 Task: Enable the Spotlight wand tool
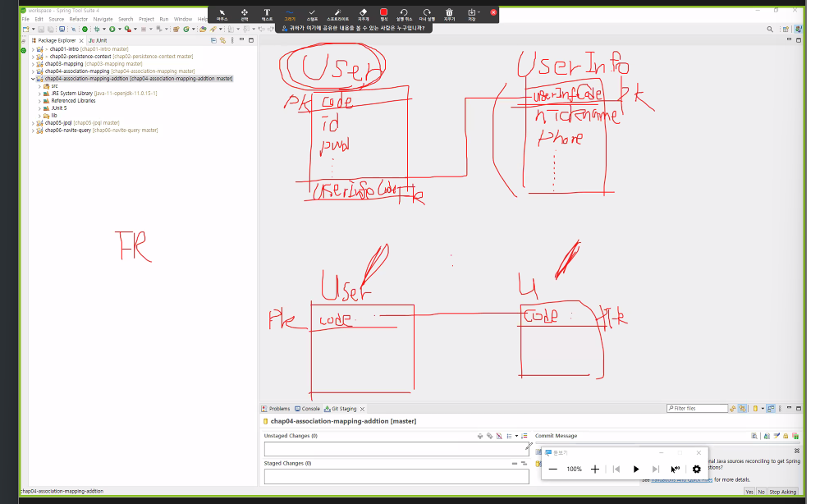337,15
